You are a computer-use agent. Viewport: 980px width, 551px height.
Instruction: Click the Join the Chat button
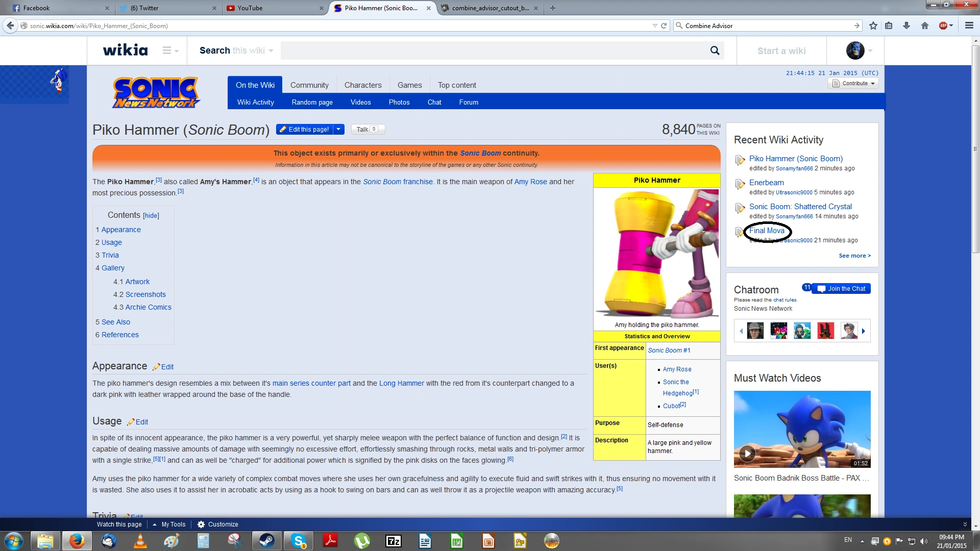(841, 289)
